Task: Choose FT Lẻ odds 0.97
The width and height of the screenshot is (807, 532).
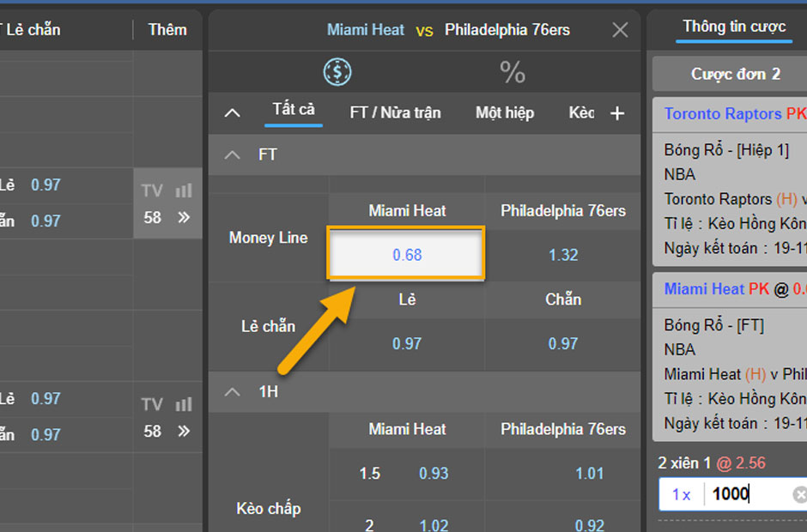Action: (407, 344)
